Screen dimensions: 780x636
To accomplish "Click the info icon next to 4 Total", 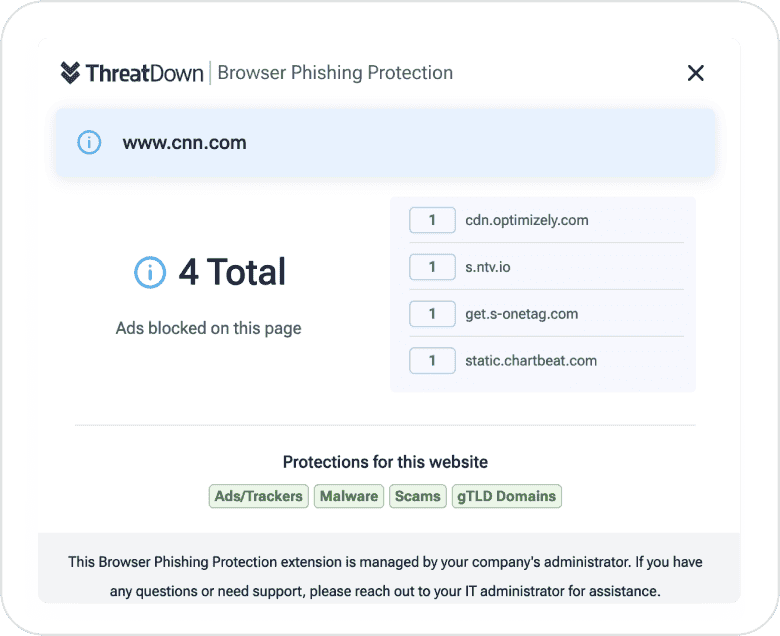I will (x=150, y=272).
